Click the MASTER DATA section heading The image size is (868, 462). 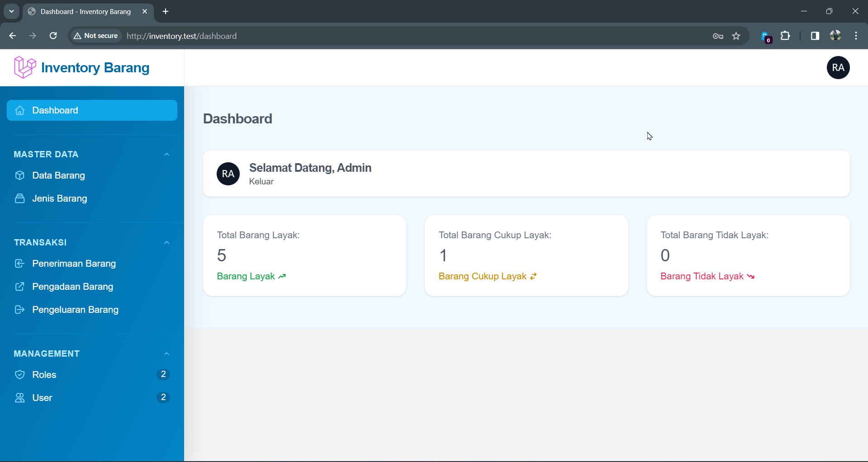(46, 155)
